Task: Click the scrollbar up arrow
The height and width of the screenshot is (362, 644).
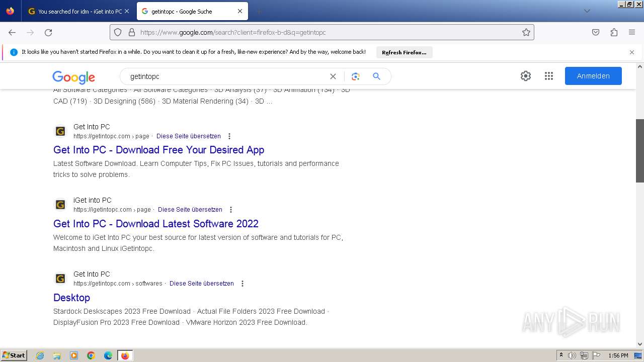Action: tap(640, 66)
